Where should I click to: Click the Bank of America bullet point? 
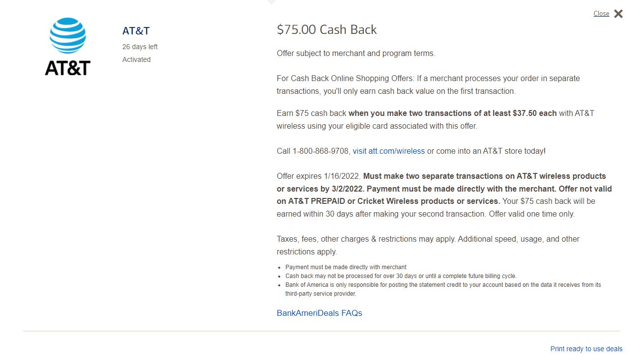(442, 288)
